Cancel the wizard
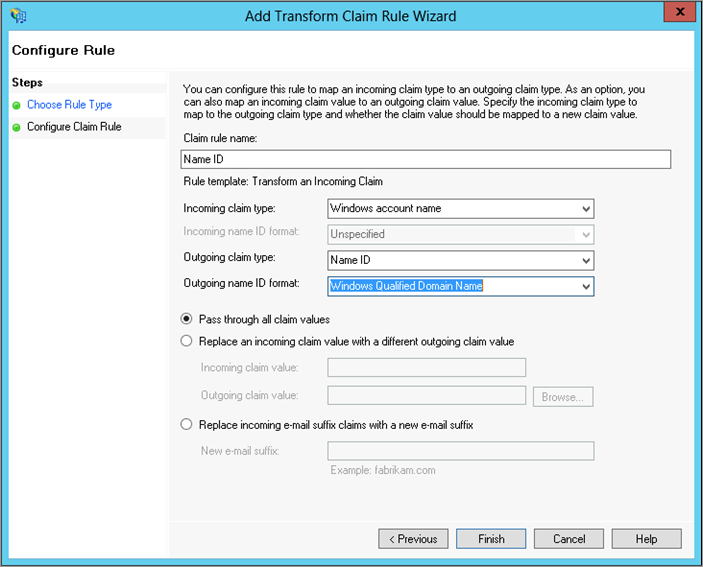The height and width of the screenshot is (567, 703). point(568,539)
